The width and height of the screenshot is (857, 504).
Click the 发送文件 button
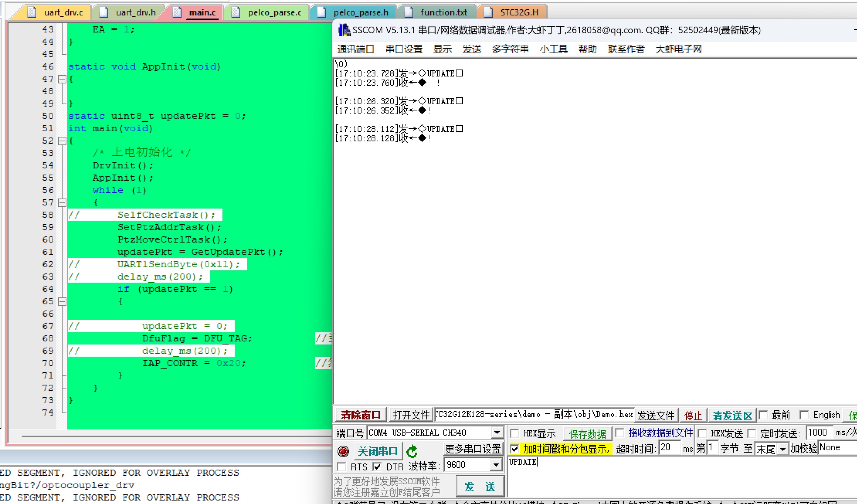[656, 415]
